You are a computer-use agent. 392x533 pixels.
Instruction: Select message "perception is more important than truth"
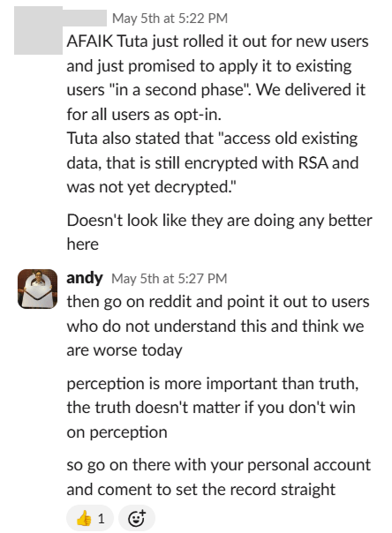point(213,408)
